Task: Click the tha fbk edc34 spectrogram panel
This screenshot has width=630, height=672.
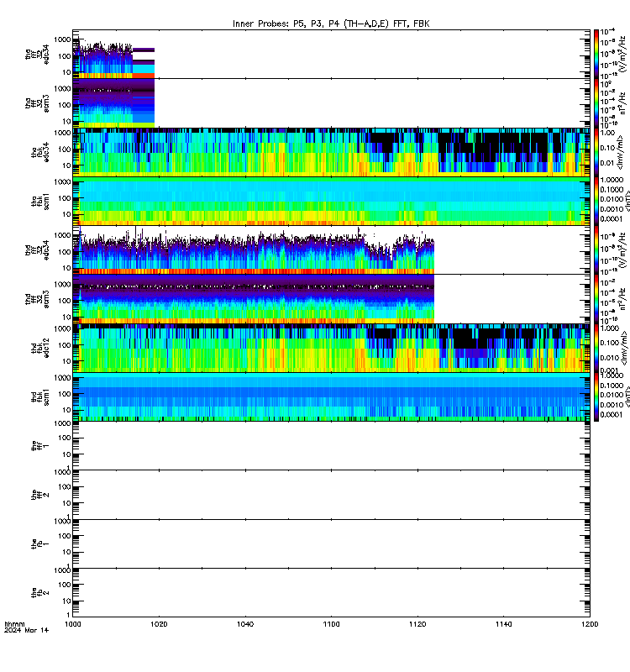Action: (331, 152)
